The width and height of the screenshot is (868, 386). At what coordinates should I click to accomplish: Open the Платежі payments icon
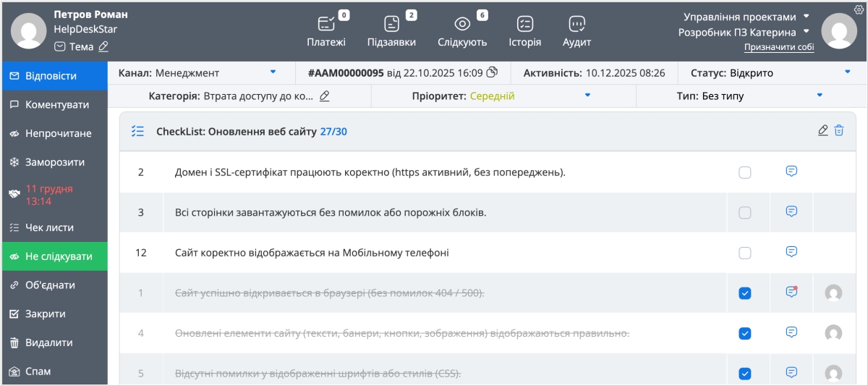[326, 25]
